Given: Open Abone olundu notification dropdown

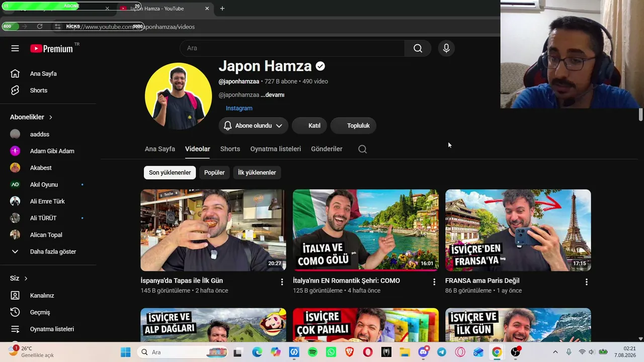Looking at the screenshot, I should [253, 126].
